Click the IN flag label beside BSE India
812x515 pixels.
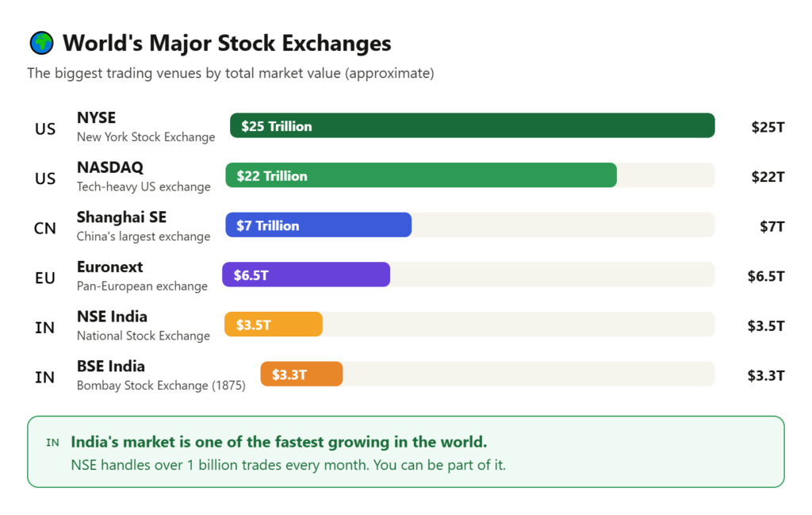[x=45, y=377]
